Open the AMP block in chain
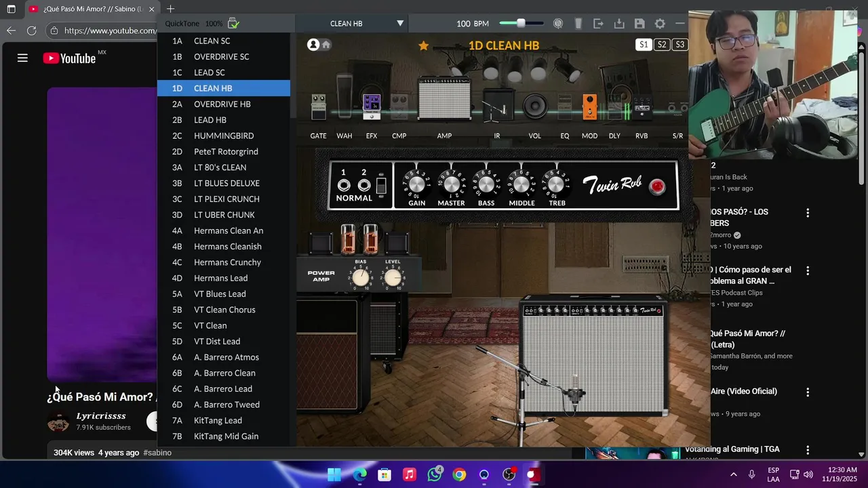 444,99
